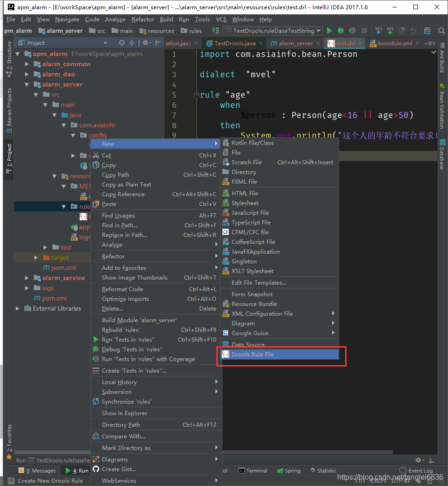Click Synchronize 'rules' entry
This screenshot has height=486, width=448.
click(157, 401)
